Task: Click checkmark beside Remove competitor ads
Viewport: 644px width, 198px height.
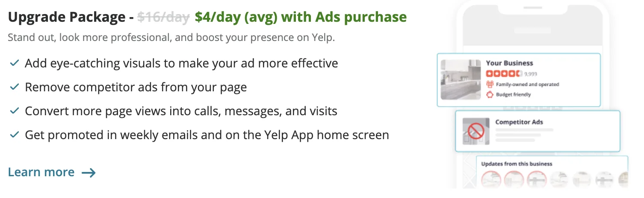Action: tap(14, 87)
